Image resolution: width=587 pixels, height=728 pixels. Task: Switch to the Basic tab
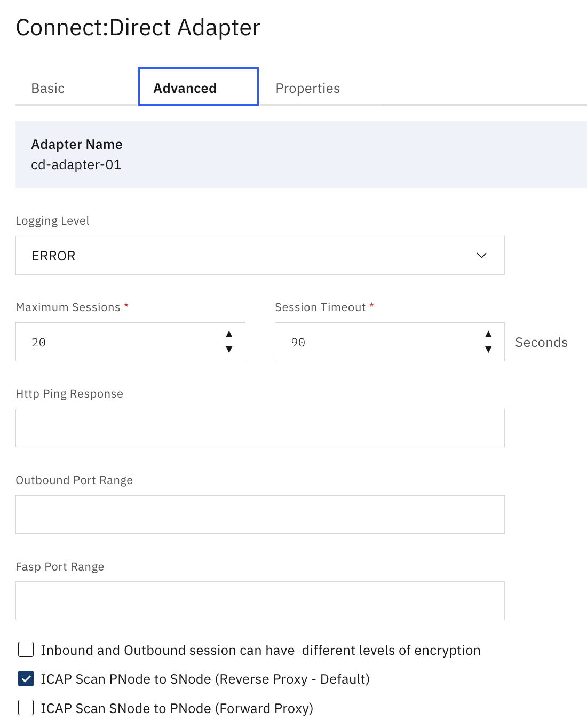[48, 88]
